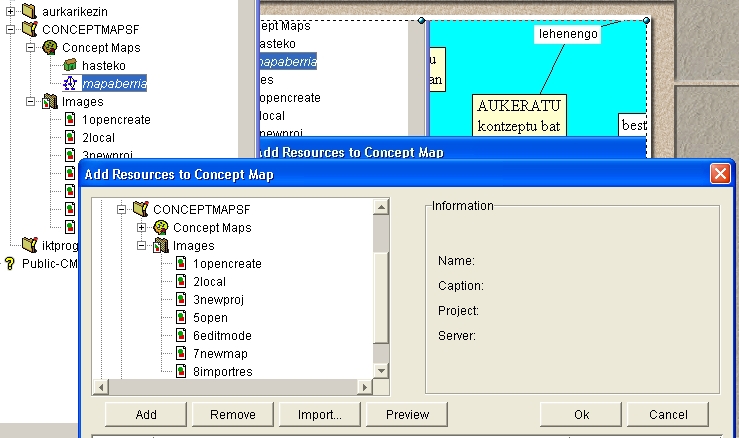739x438 pixels.
Task: Collapse the CONCEPTMAPSF node in sidebar
Action: point(9,29)
